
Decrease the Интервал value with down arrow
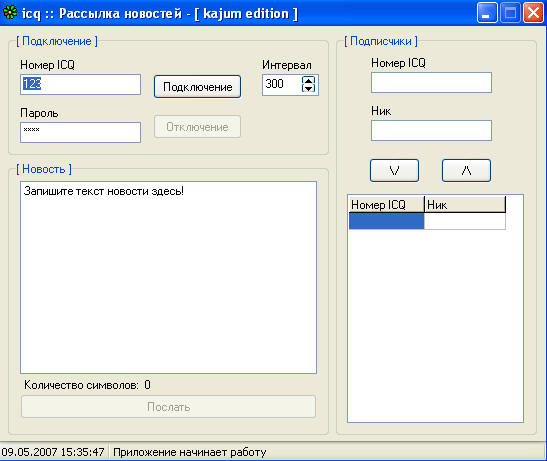pos(308,88)
